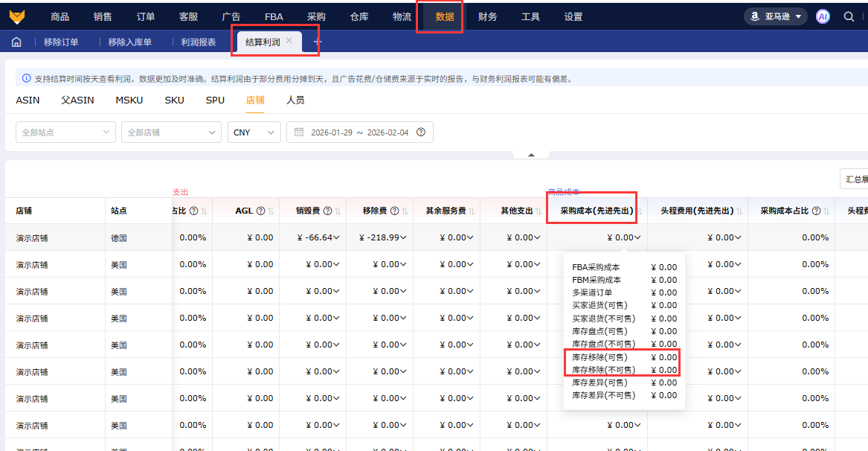Click the home icon in tab bar
This screenshot has width=868, height=451.
pos(16,42)
